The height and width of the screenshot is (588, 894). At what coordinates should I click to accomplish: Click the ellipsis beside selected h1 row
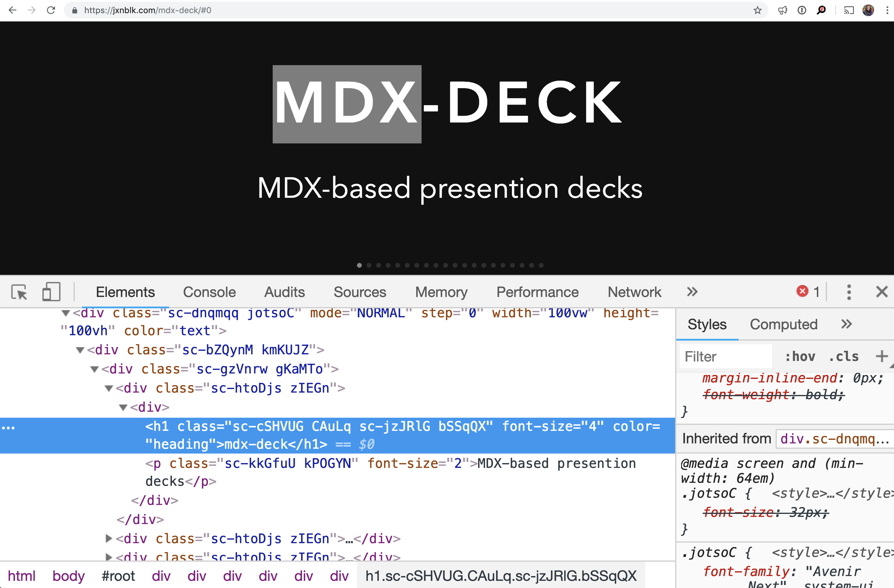[8, 428]
